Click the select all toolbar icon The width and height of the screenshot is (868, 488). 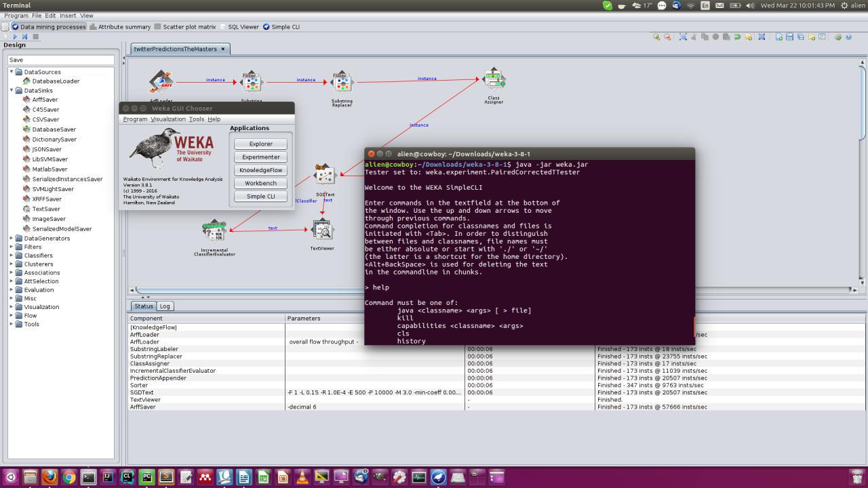(683, 37)
